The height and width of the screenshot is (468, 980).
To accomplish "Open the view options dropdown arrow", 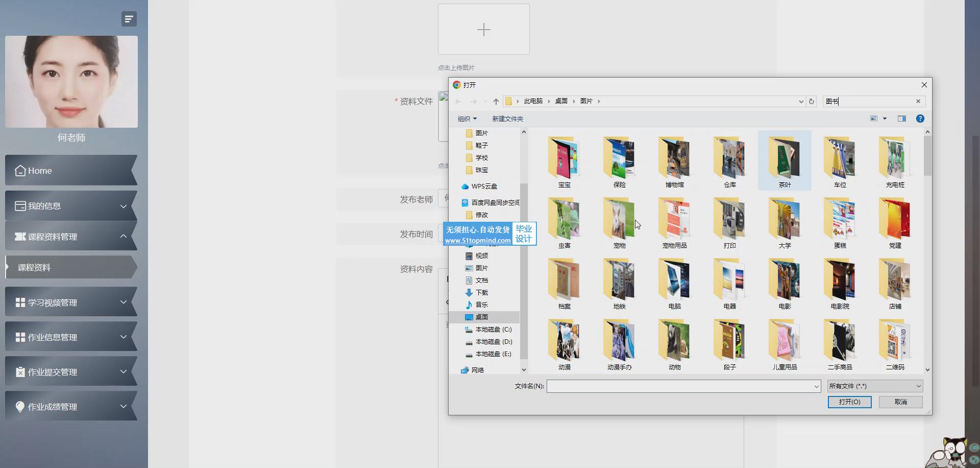I will pyautogui.click(x=885, y=119).
